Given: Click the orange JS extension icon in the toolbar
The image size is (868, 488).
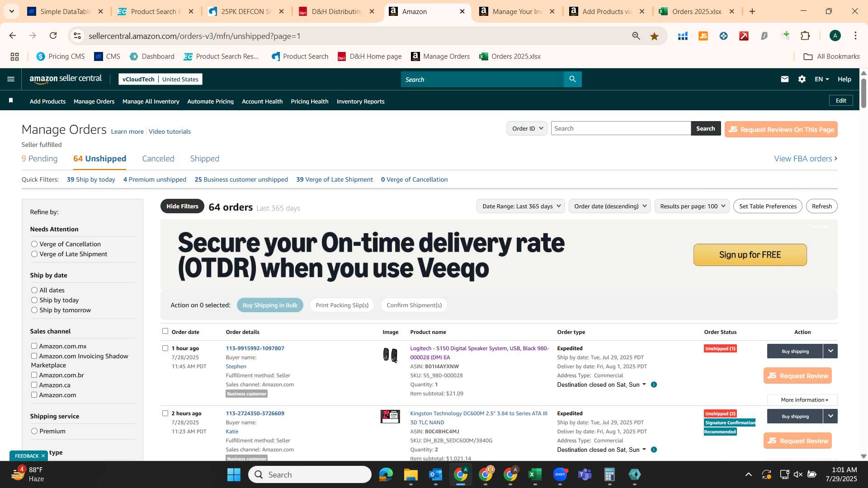Looking at the screenshot, I should click(x=703, y=36).
